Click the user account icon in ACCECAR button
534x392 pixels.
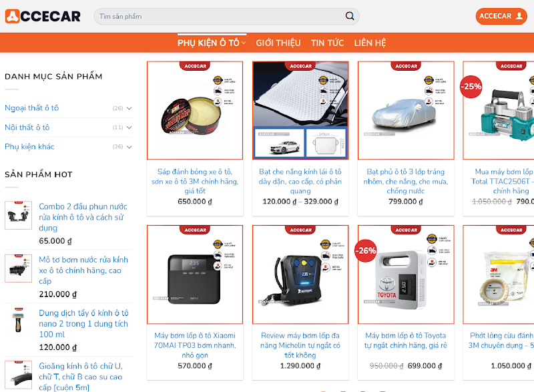click(x=519, y=16)
